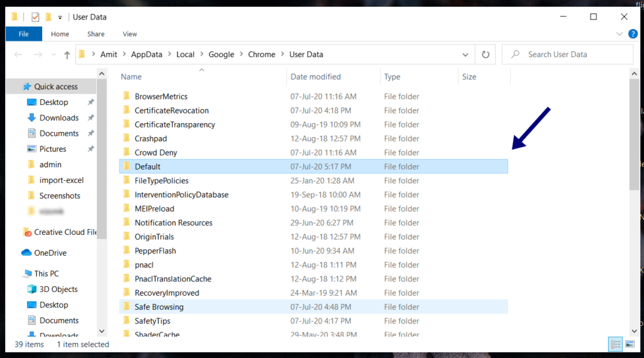Image resolution: width=644 pixels, height=358 pixels.
Task: Click Local in the address breadcrumb
Action: tap(186, 55)
